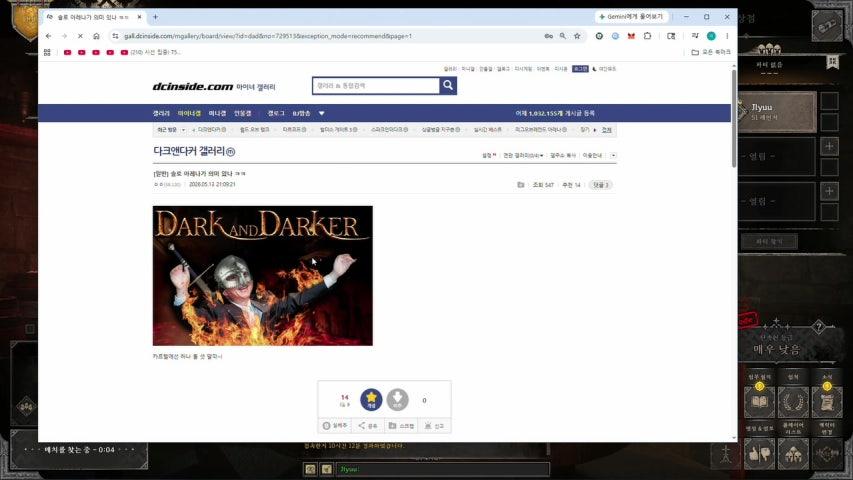Downvote the post with the gray arrow button
Image resolution: width=853 pixels, height=480 pixels.
pyautogui.click(x=398, y=399)
